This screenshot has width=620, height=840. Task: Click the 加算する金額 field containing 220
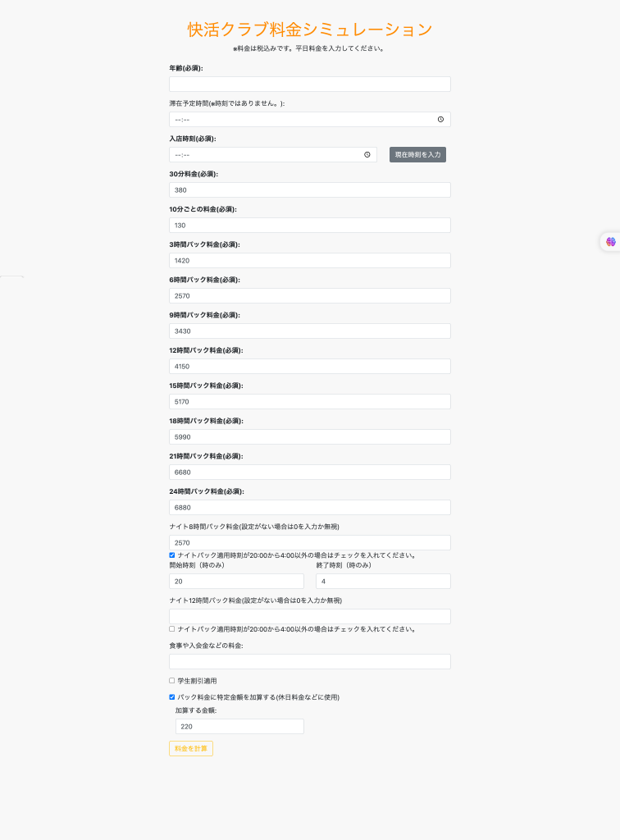pyautogui.click(x=239, y=727)
